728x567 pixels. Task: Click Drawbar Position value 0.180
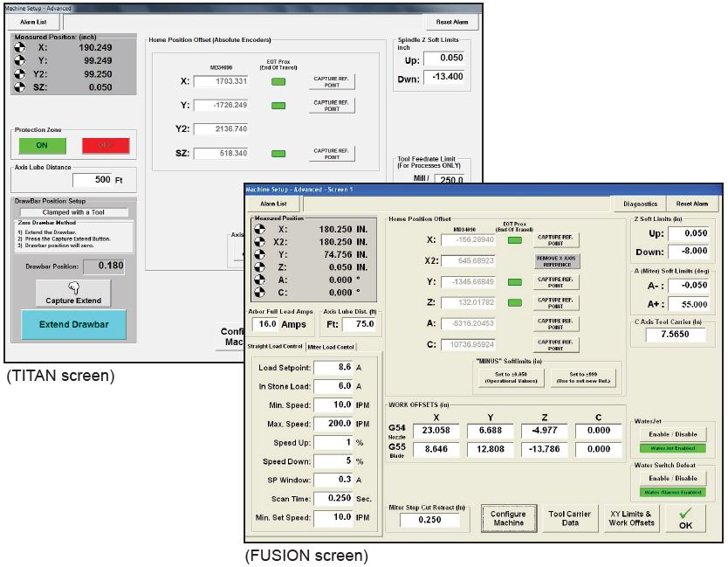104,266
